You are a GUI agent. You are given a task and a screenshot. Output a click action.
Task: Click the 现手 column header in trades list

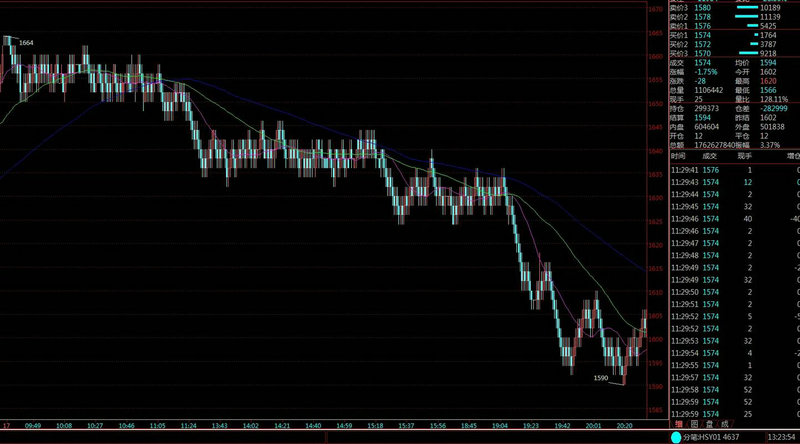click(744, 156)
